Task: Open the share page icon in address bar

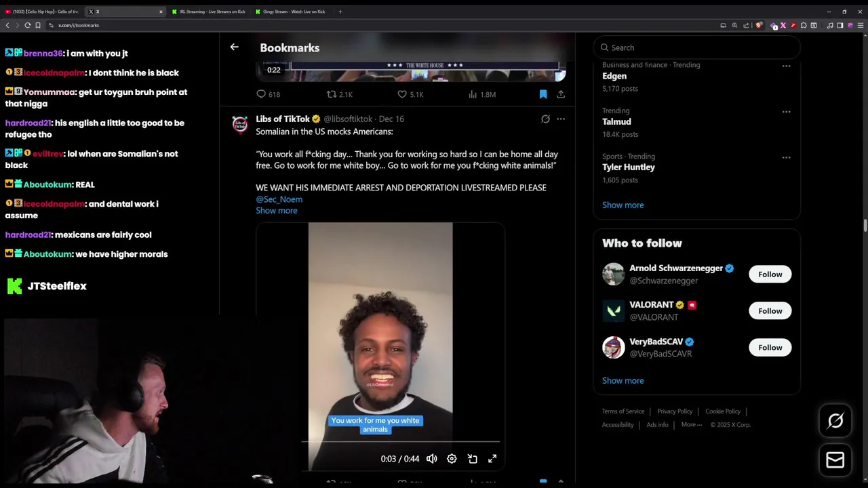Action: click(x=746, y=25)
